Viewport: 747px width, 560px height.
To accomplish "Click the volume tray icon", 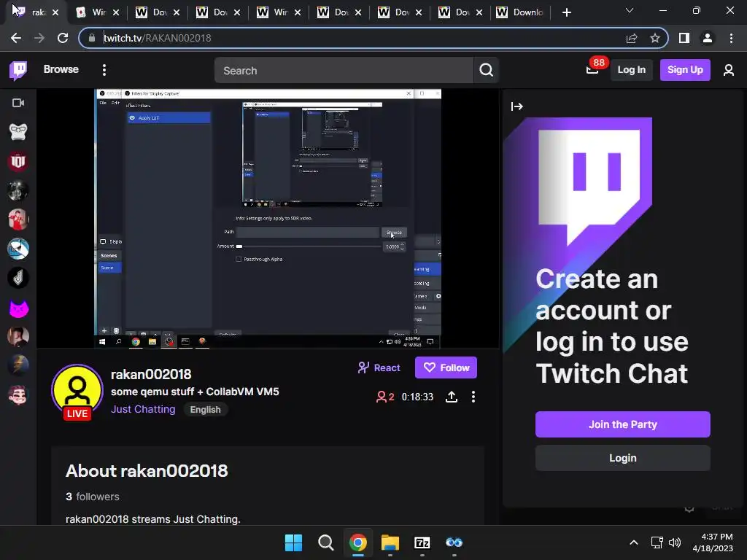I will click(x=675, y=542).
